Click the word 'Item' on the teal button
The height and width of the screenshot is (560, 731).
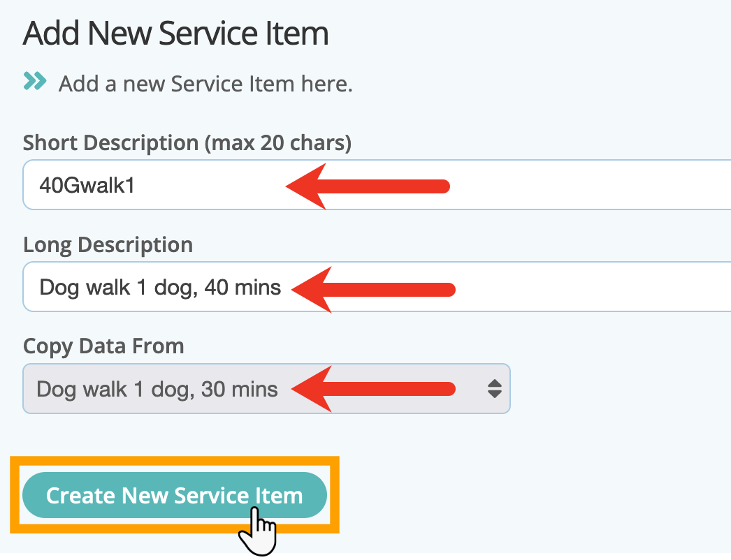pos(280,496)
